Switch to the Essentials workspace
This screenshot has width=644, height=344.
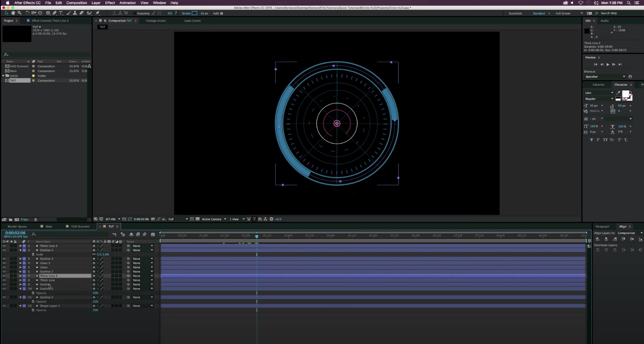[515, 13]
